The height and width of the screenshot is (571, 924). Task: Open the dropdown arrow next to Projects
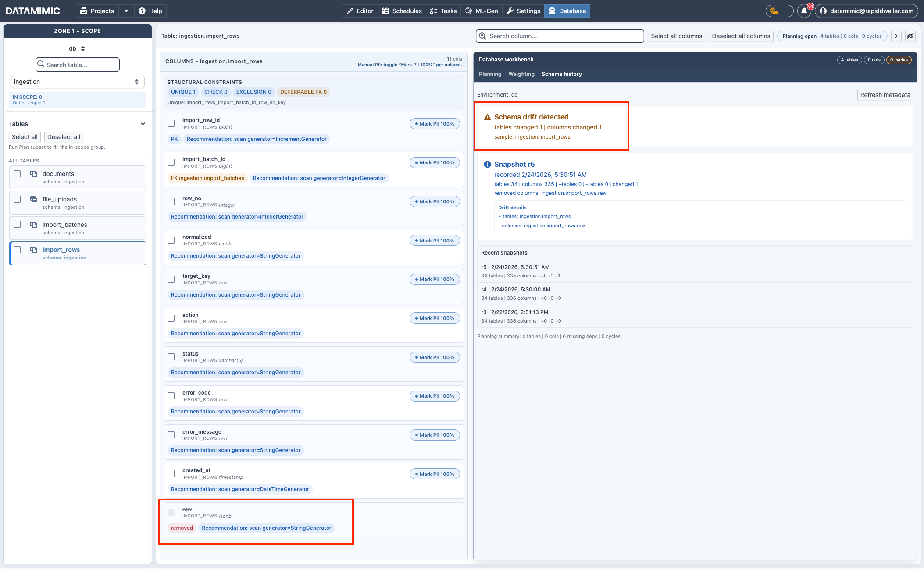[x=126, y=11]
